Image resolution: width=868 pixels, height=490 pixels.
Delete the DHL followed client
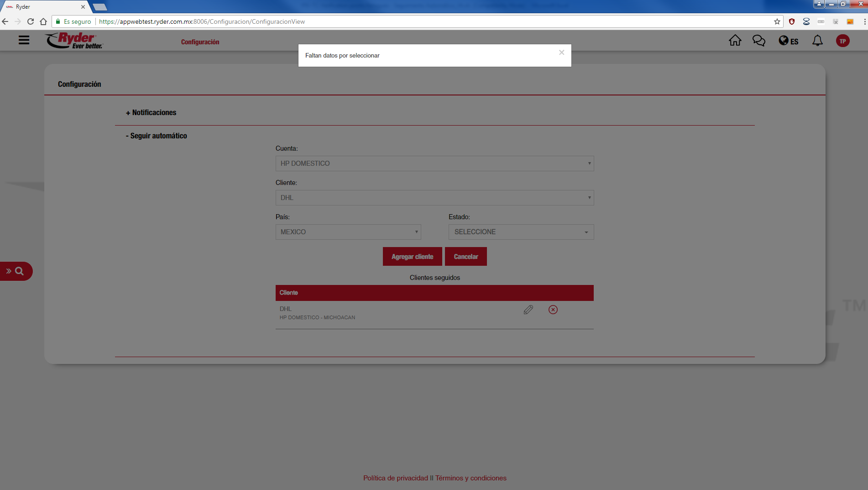point(553,310)
